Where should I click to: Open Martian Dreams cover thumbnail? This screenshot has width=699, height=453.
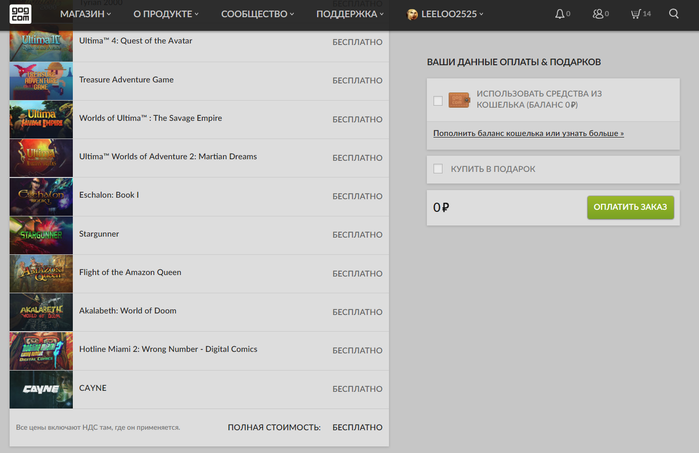[41, 158]
